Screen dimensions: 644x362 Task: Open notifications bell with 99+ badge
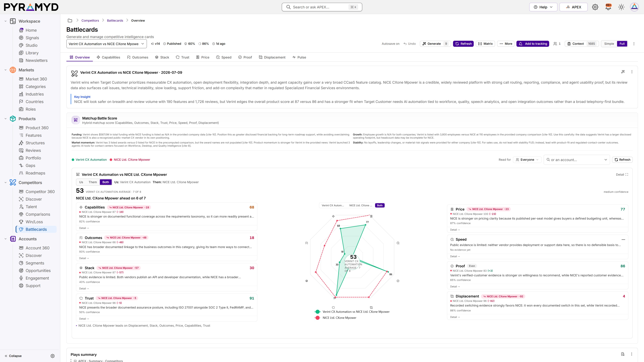608,7
